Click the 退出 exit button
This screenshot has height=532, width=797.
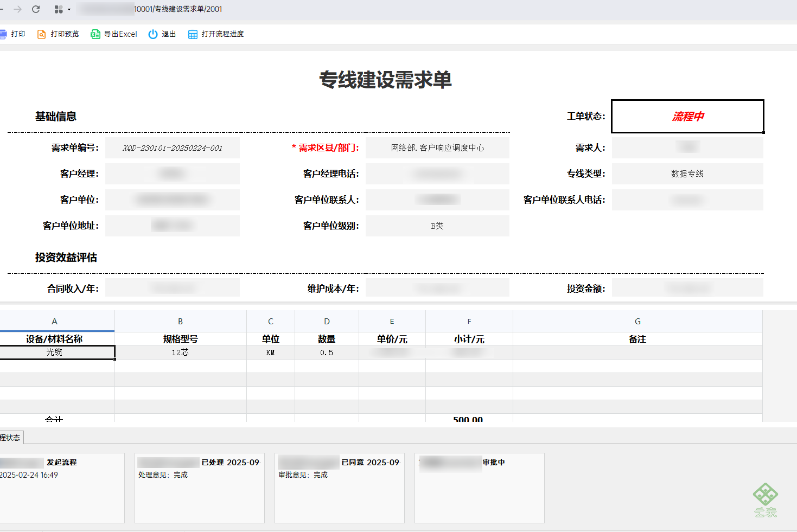(162, 34)
